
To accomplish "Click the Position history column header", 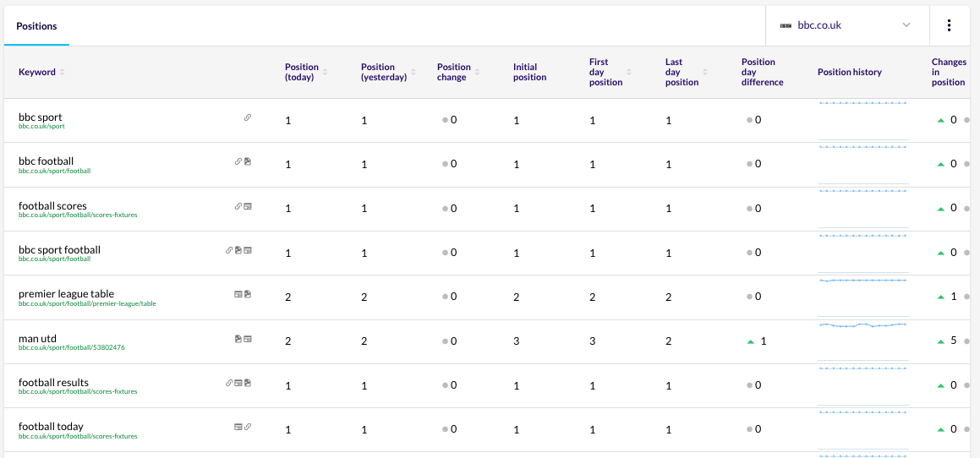I will 850,72.
